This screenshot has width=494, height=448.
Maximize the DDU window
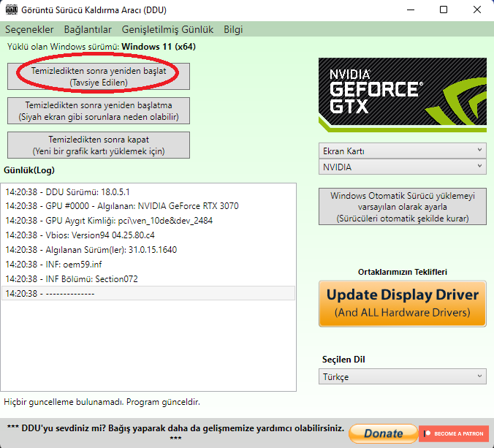coord(444,10)
